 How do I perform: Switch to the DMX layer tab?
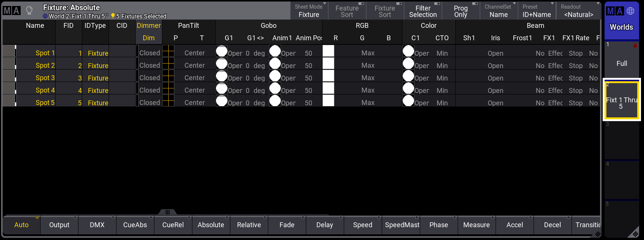(x=97, y=225)
